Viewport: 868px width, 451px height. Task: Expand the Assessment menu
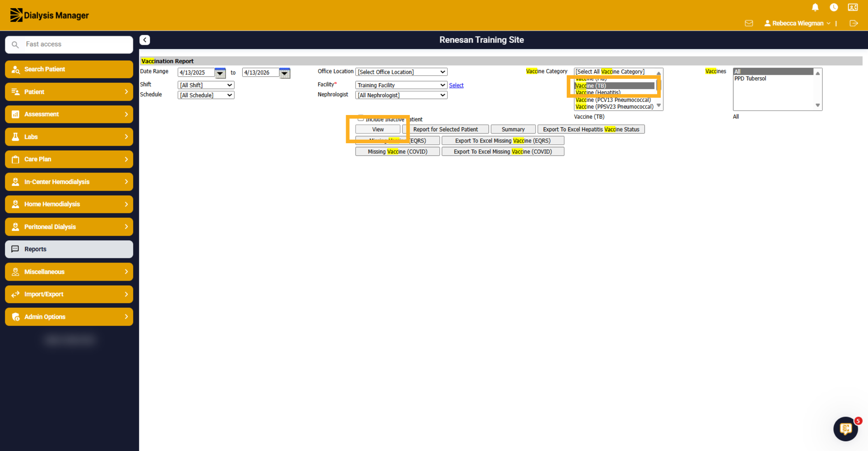point(69,114)
